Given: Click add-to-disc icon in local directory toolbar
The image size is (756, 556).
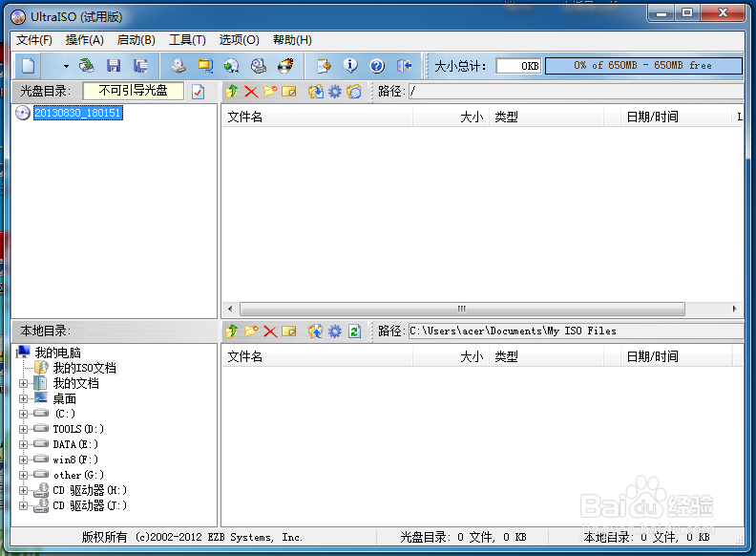Looking at the screenshot, I should pyautogui.click(x=316, y=331).
